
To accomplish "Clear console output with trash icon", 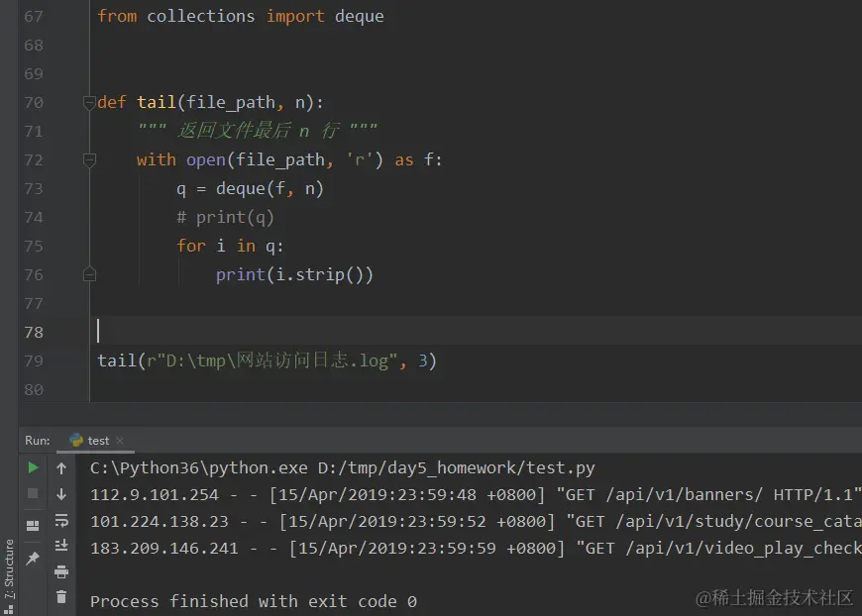I will [x=61, y=597].
